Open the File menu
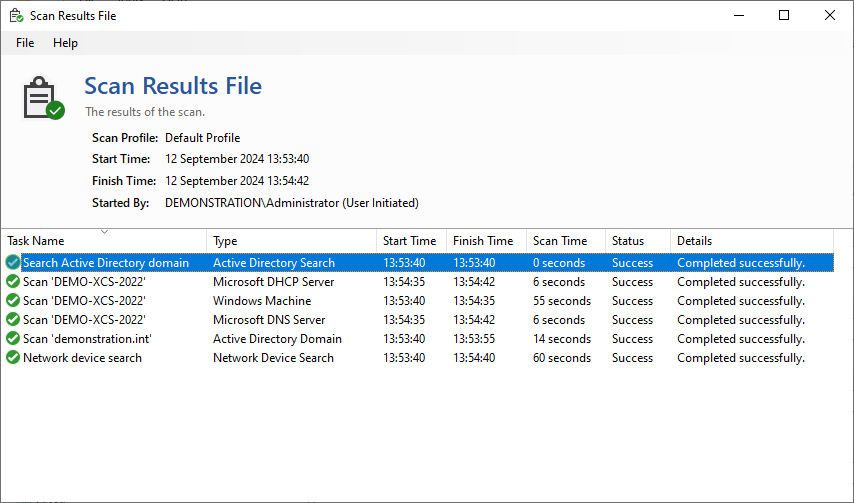Viewport: 854px width, 503px height. click(x=25, y=43)
